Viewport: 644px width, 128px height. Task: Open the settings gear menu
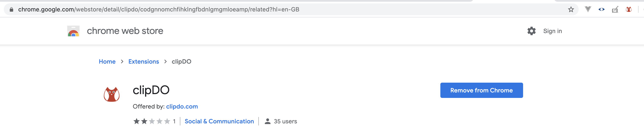(x=531, y=31)
